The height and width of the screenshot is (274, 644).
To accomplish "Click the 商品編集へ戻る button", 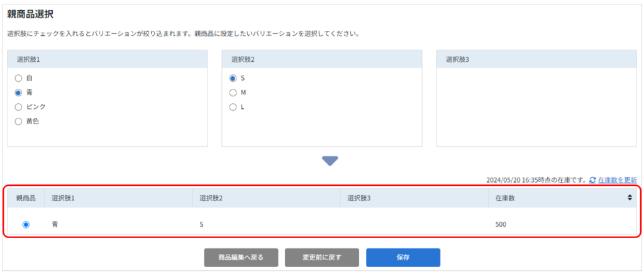I will click(241, 258).
